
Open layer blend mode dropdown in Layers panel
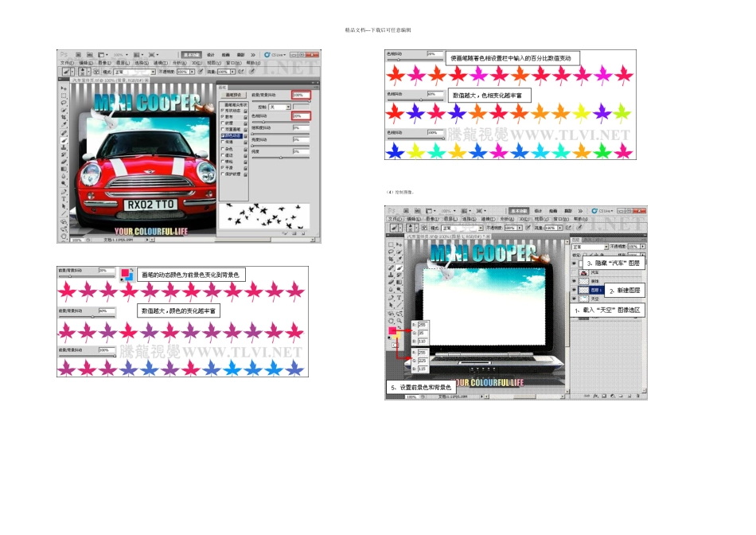pyautogui.click(x=590, y=247)
